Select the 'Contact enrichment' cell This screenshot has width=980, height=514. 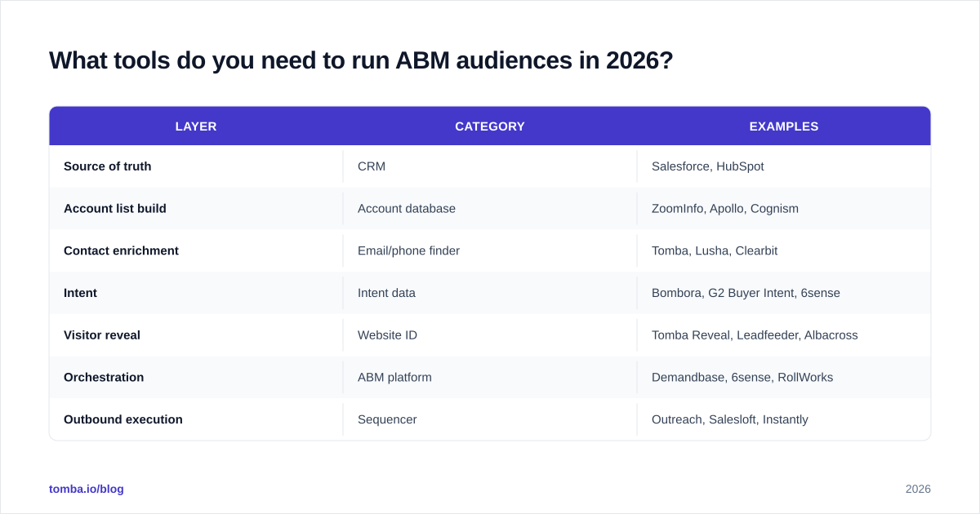click(x=196, y=251)
